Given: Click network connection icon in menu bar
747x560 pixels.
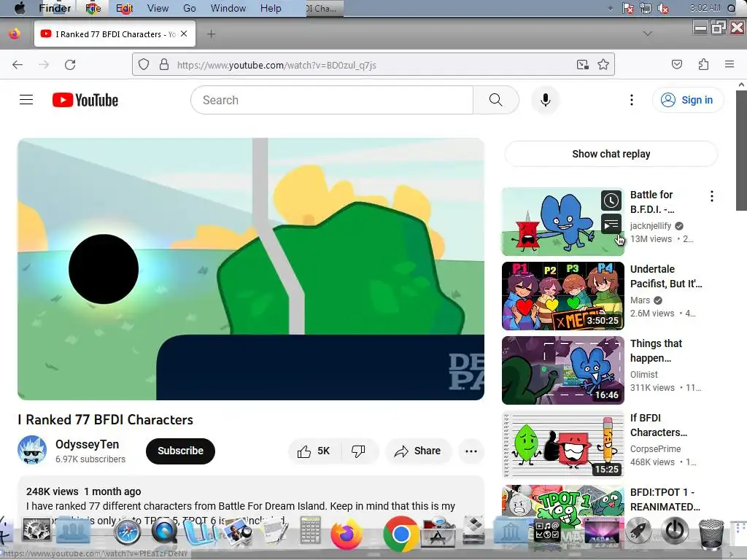Looking at the screenshot, I should [646, 8].
